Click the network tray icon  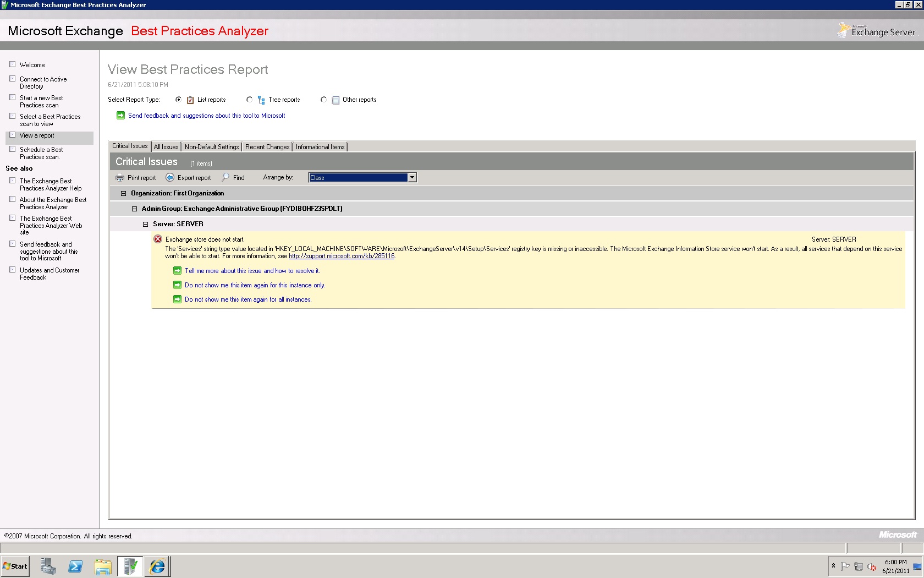coord(859,566)
